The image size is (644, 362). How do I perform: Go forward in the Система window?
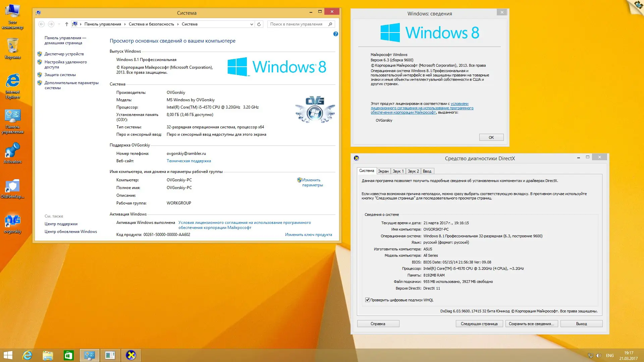coord(51,24)
